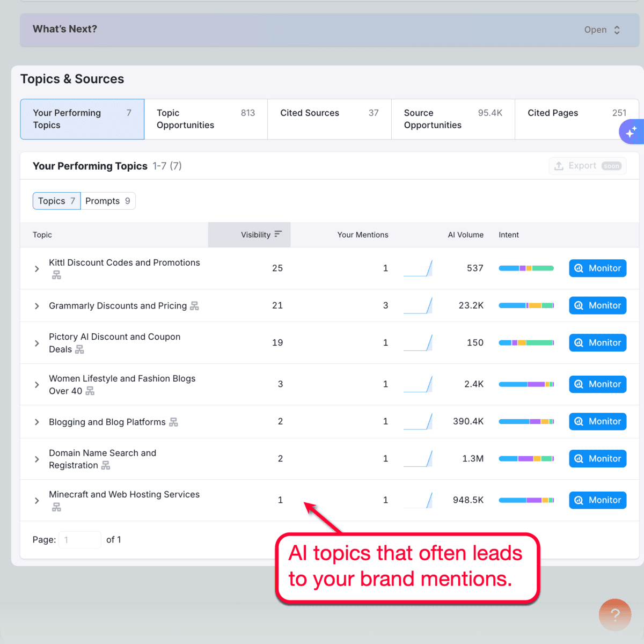Switch to the Prompts toggle view
This screenshot has height=644, width=644.
[108, 201]
